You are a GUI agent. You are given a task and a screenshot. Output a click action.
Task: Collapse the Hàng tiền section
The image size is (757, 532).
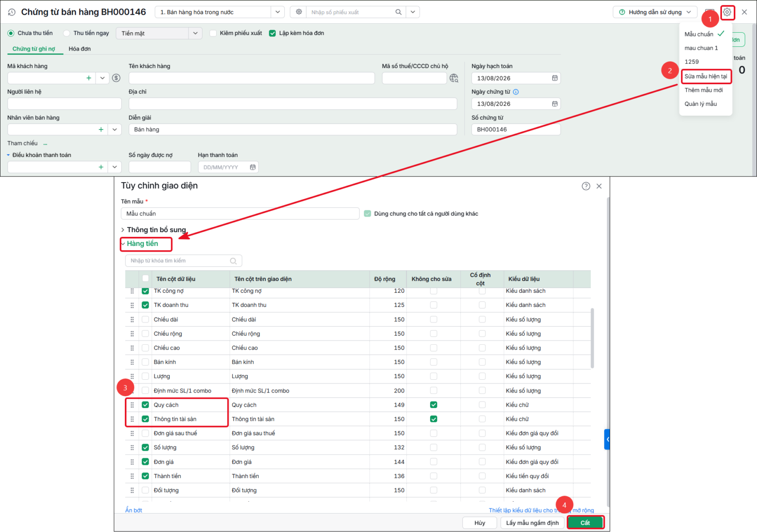140,244
